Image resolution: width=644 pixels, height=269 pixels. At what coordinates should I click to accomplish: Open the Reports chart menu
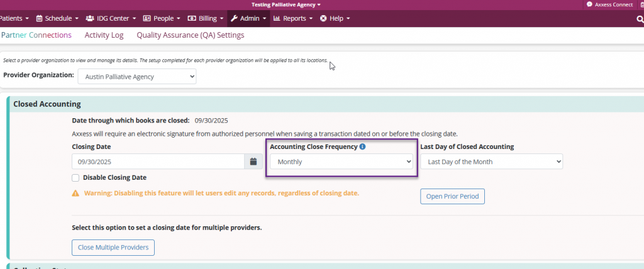[x=293, y=18]
